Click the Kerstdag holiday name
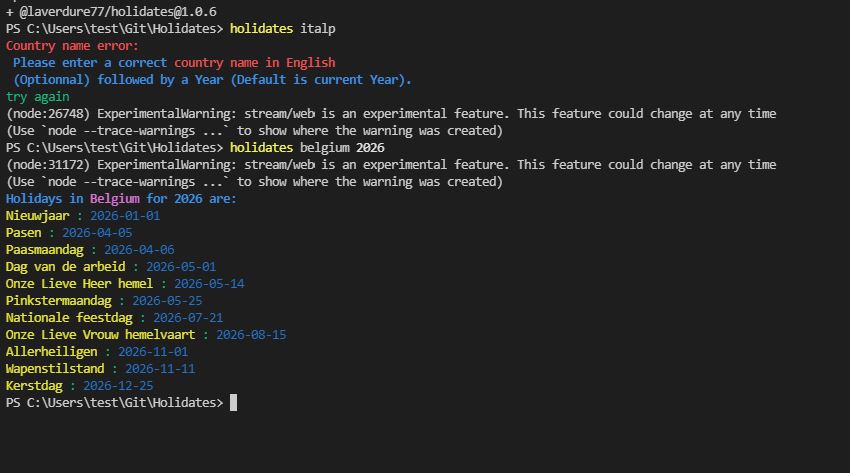 tap(34, 386)
